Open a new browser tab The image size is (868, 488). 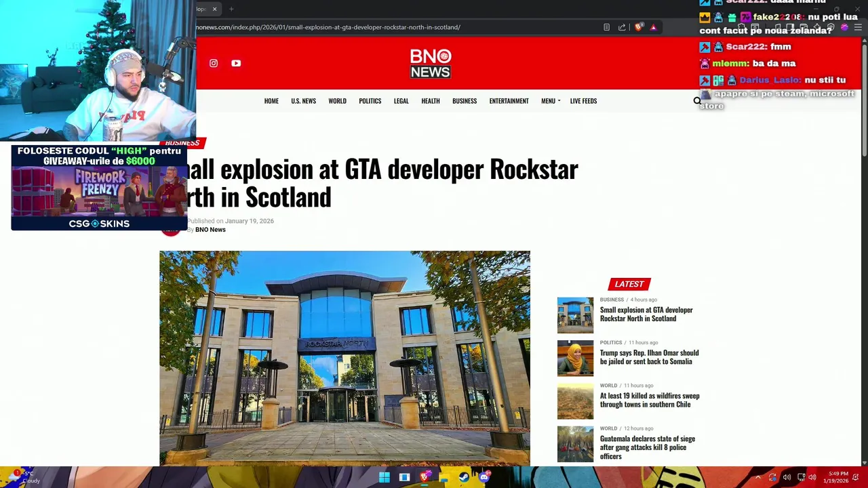pos(231,9)
